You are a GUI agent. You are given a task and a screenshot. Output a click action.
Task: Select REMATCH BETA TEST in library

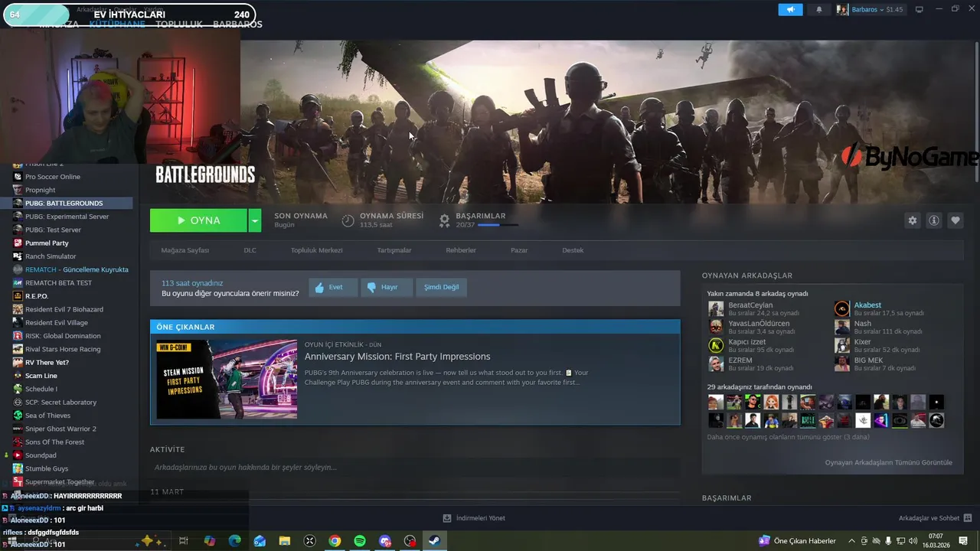(x=58, y=282)
